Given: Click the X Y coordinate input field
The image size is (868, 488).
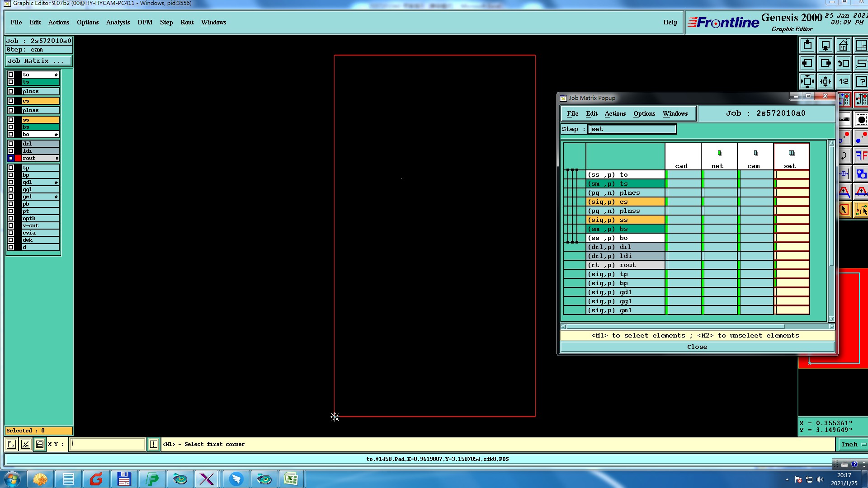Looking at the screenshot, I should tap(108, 444).
